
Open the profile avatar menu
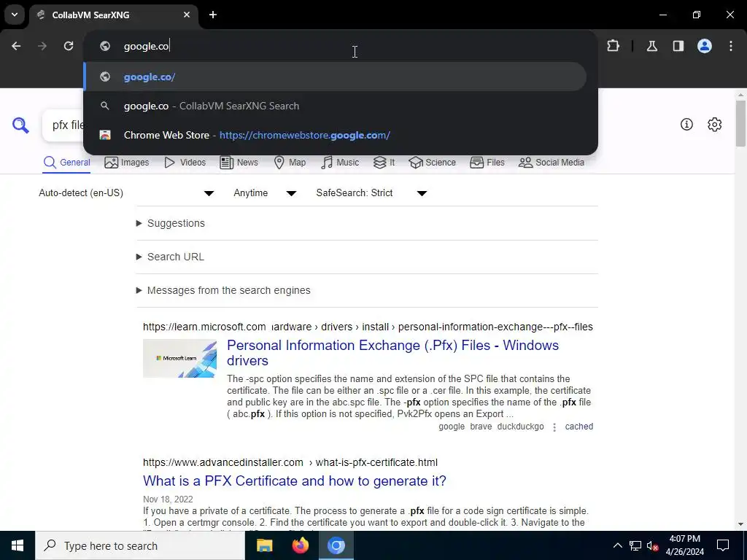click(x=705, y=46)
